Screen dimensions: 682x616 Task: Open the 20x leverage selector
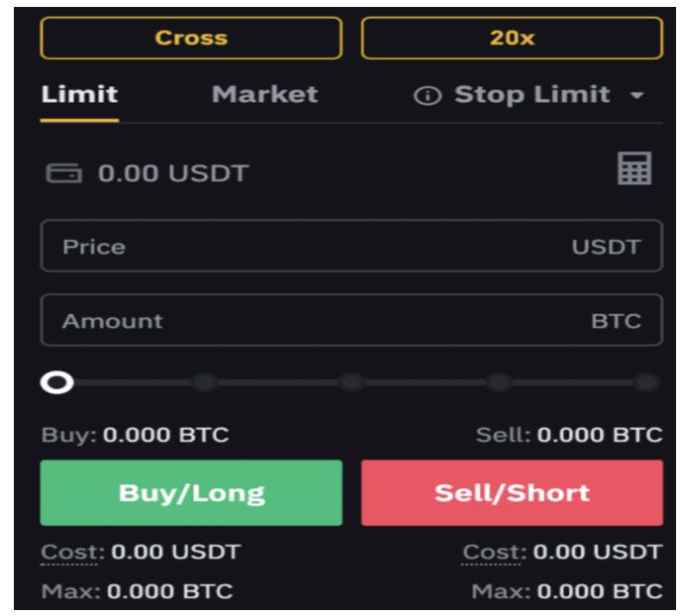[x=512, y=38]
